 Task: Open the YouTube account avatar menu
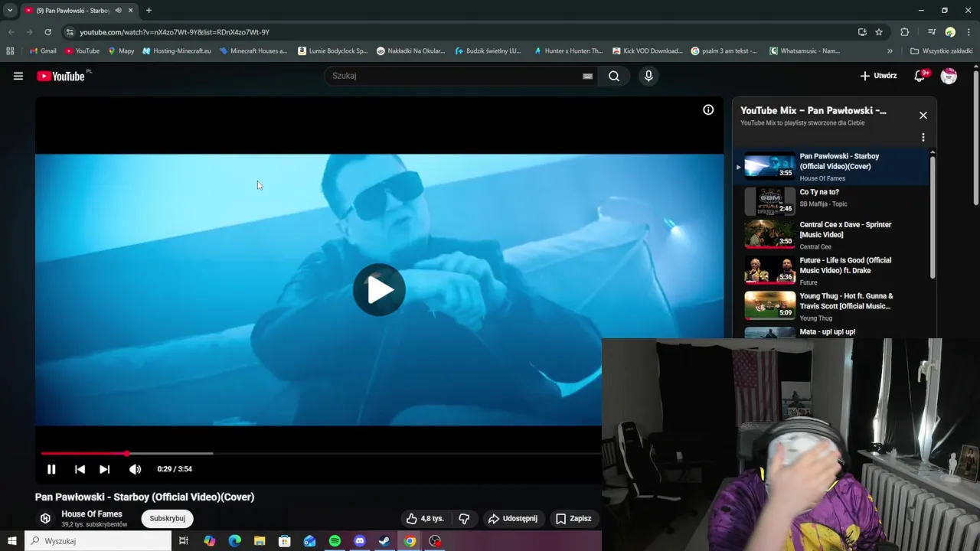click(x=949, y=76)
